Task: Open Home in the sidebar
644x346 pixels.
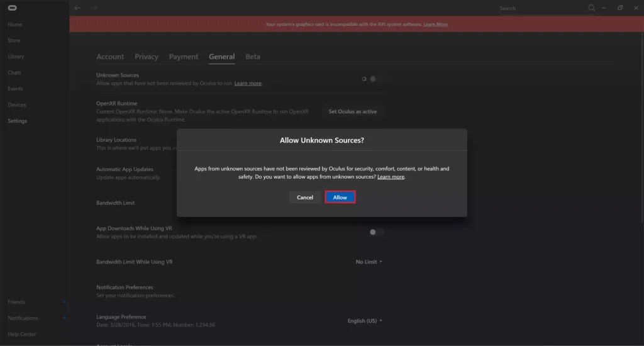Action: click(x=15, y=25)
